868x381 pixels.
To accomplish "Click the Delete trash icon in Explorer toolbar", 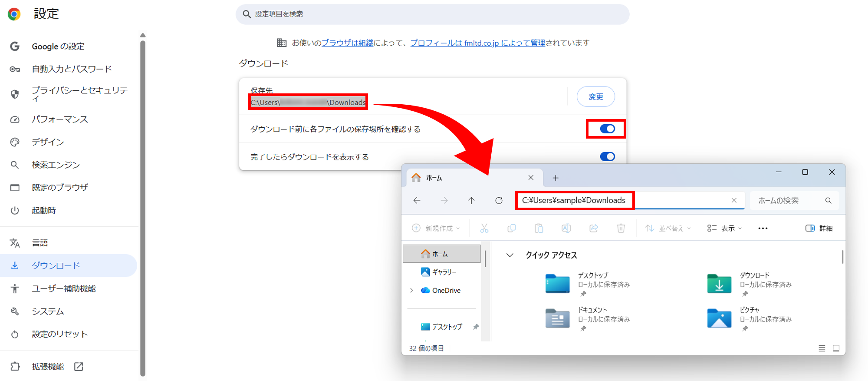I will click(621, 228).
